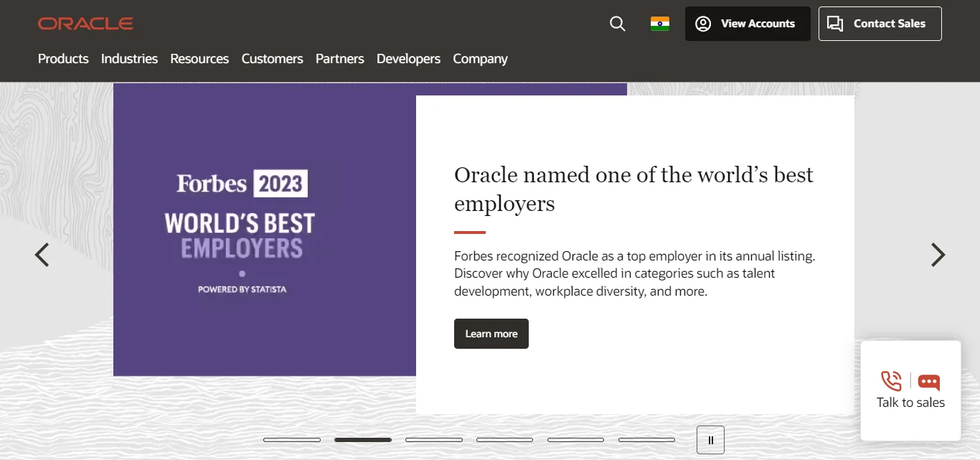Select the third carousel slide indicator
Viewport: 980px width, 460px height.
(434, 440)
